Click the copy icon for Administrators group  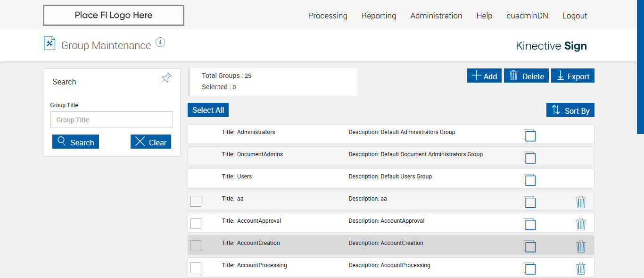(x=529, y=135)
